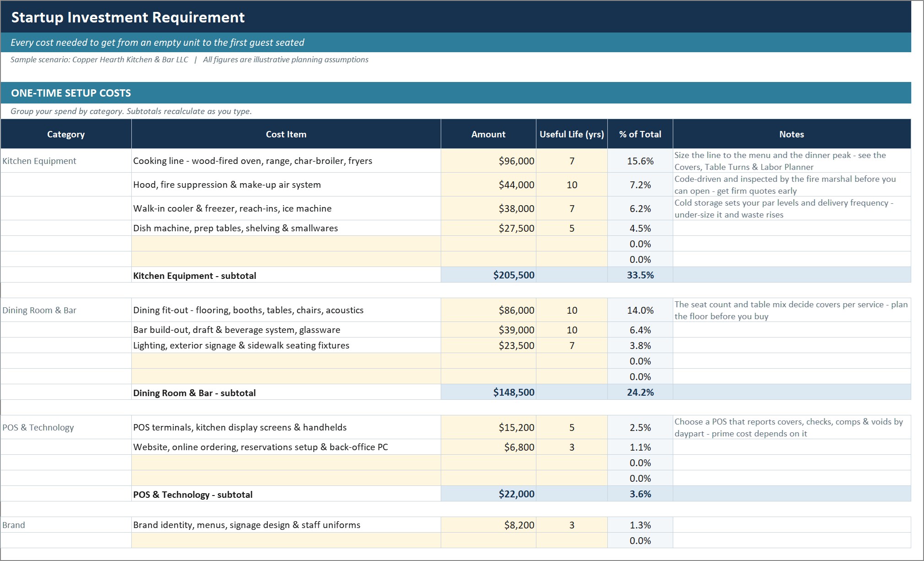Select the $148,500 subtotal cell

[488, 392]
